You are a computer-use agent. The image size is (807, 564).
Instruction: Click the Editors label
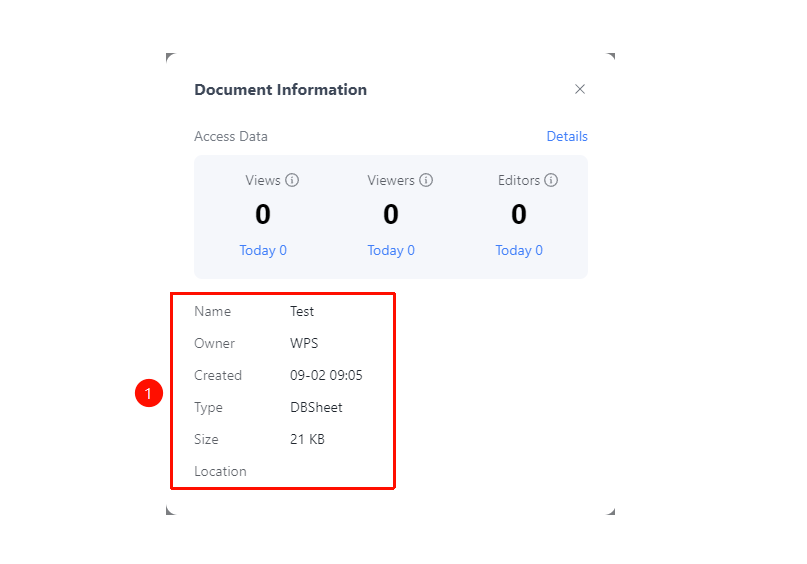519,180
